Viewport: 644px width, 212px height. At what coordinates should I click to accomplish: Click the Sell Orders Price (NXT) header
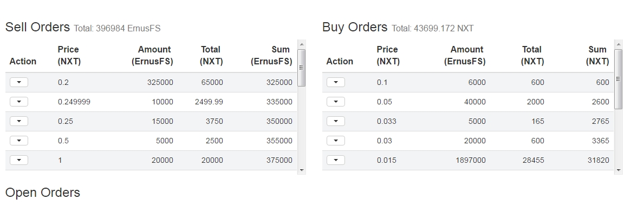point(69,55)
